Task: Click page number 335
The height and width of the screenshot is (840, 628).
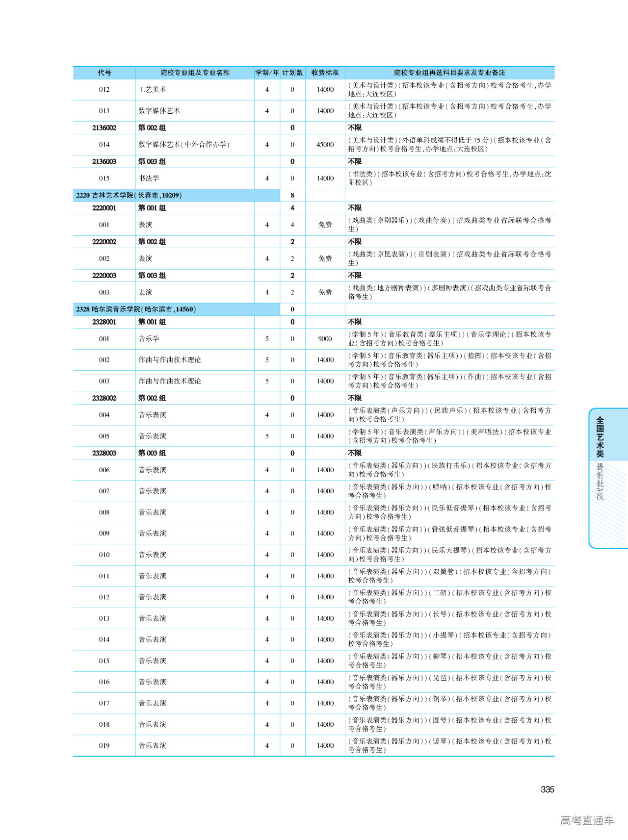Action: [x=547, y=789]
